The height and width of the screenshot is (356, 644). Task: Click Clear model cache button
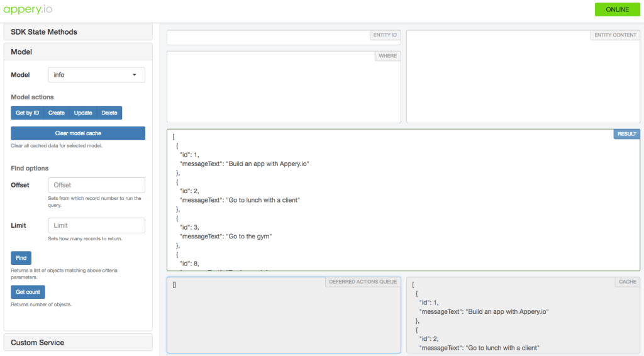(x=78, y=133)
